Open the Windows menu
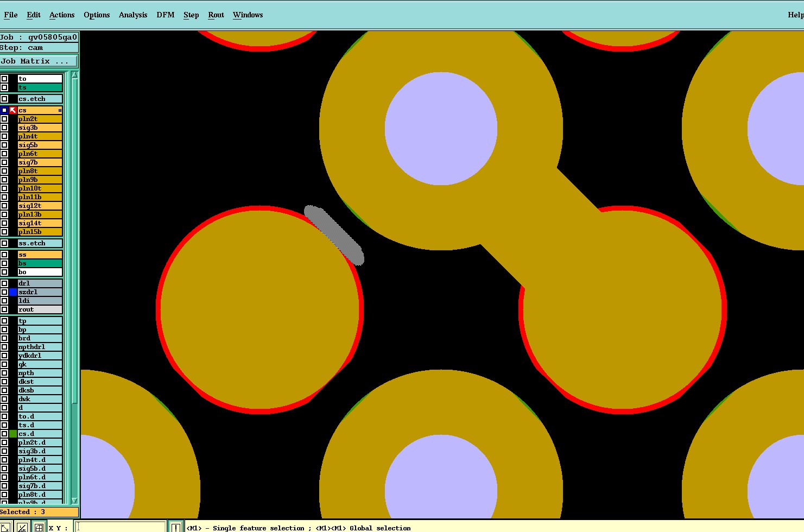This screenshot has width=804, height=532. coord(248,15)
